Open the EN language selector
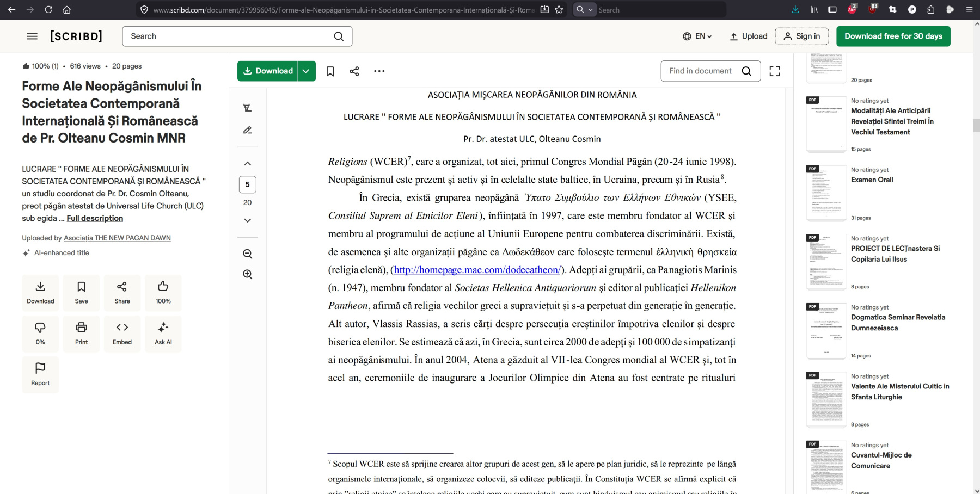This screenshot has height=494, width=980. [x=697, y=36]
